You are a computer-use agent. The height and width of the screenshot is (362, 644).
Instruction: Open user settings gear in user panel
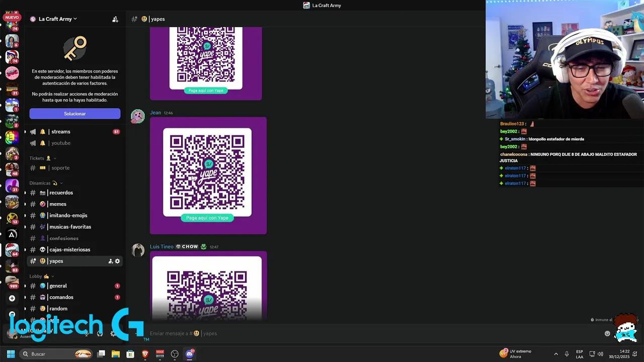click(x=113, y=333)
